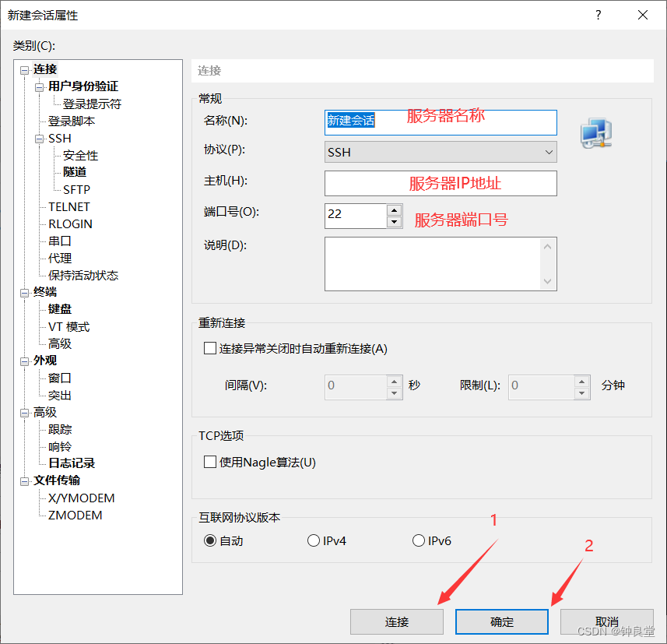Screen dimensions: 667x644
Task: Select the IPv6 radio button
Action: 418,540
